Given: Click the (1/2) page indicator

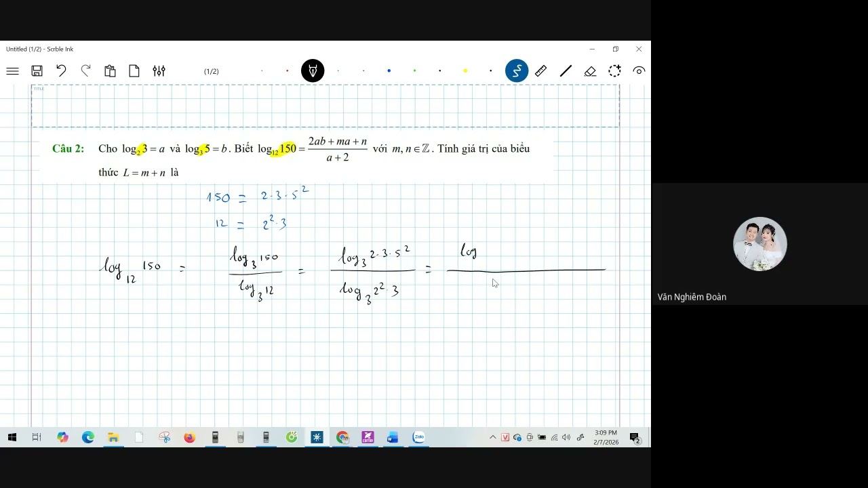Looking at the screenshot, I should 212,71.
